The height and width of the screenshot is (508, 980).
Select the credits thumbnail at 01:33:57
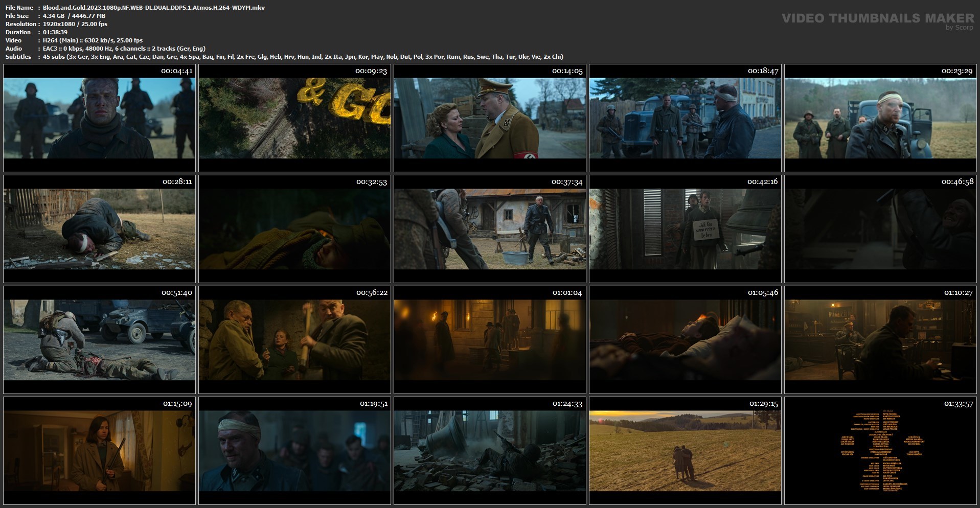point(880,451)
